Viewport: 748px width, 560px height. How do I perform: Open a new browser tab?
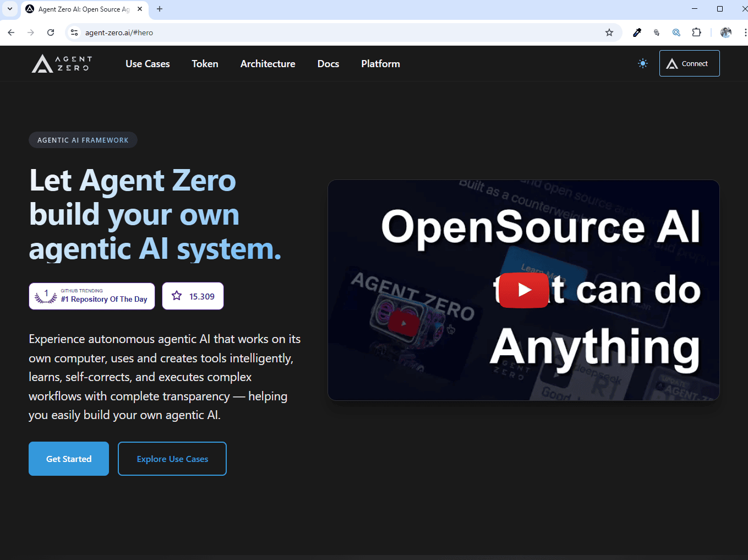(x=160, y=9)
